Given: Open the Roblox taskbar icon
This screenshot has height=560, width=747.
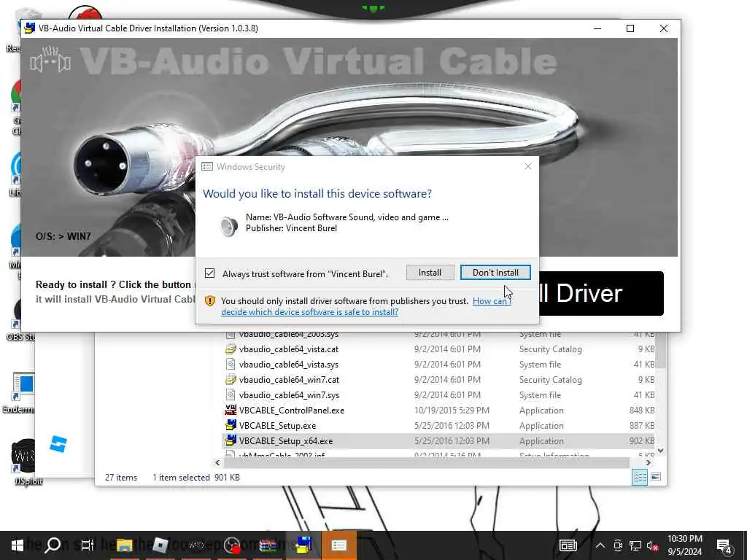Looking at the screenshot, I should (160, 545).
